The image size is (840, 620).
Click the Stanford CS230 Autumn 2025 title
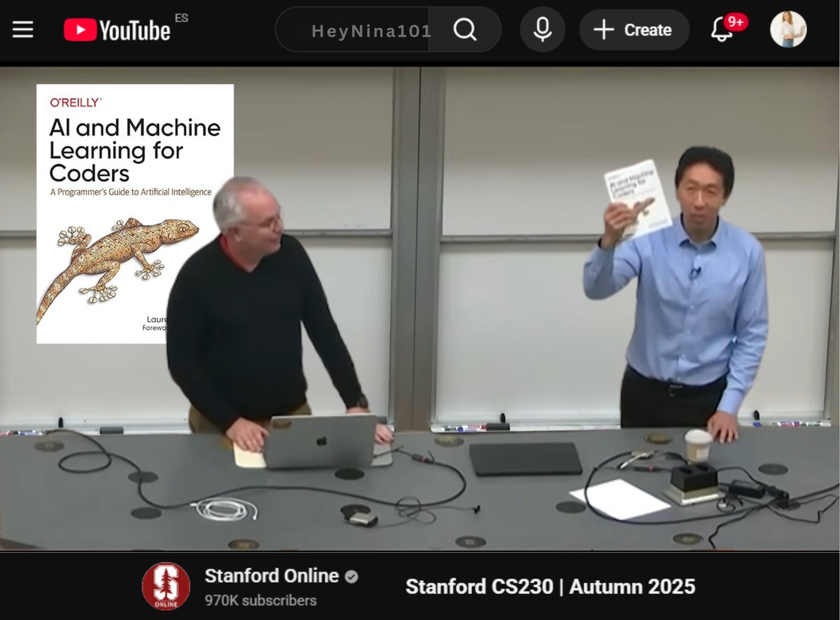(x=550, y=586)
